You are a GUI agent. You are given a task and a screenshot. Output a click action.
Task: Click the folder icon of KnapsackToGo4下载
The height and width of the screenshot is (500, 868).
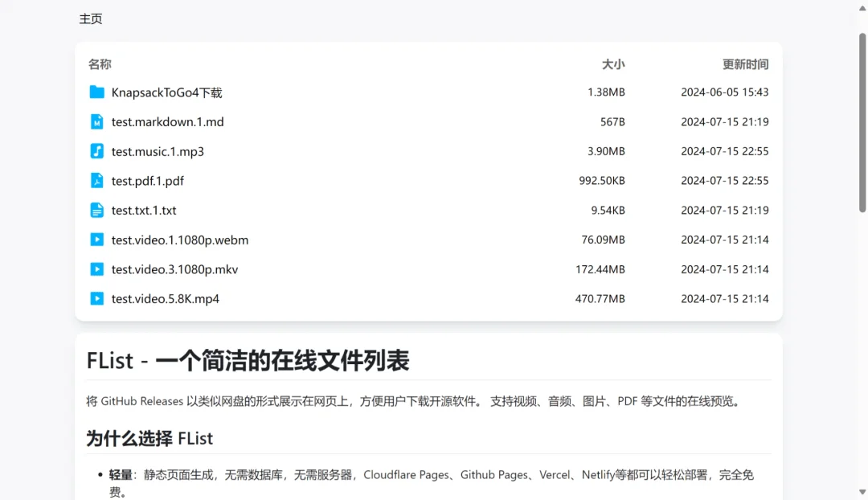tap(96, 92)
